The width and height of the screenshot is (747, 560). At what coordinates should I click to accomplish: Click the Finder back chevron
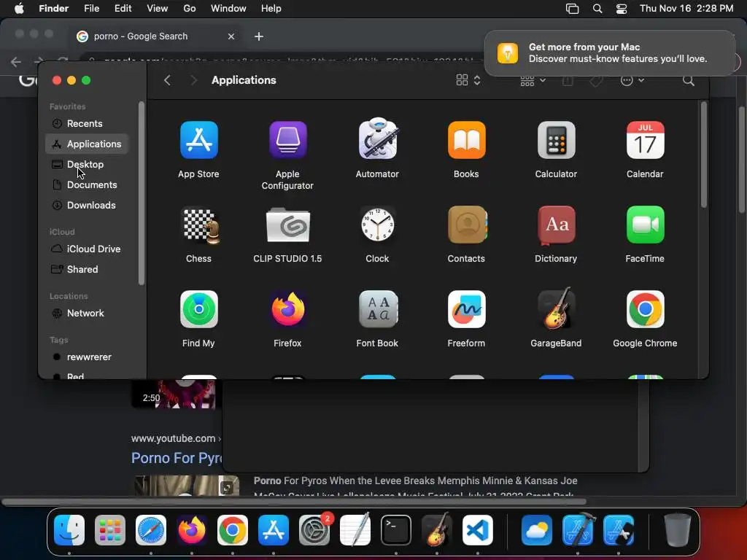[x=167, y=80]
